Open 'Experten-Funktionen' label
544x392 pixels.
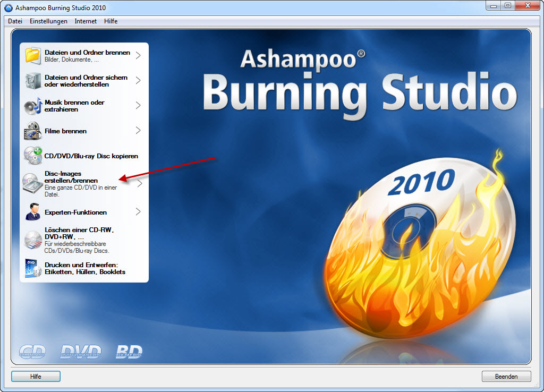point(75,212)
